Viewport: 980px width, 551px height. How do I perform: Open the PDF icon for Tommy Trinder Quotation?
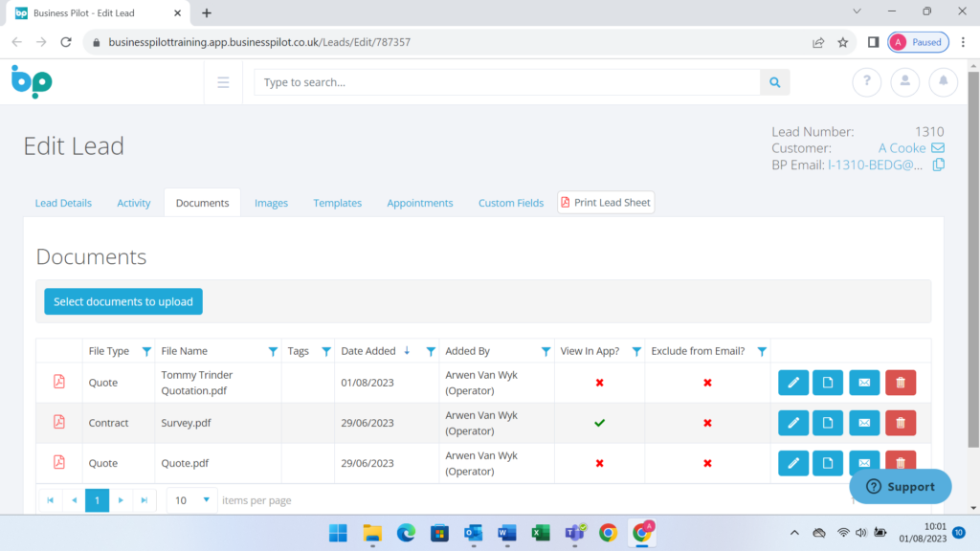pyautogui.click(x=59, y=383)
